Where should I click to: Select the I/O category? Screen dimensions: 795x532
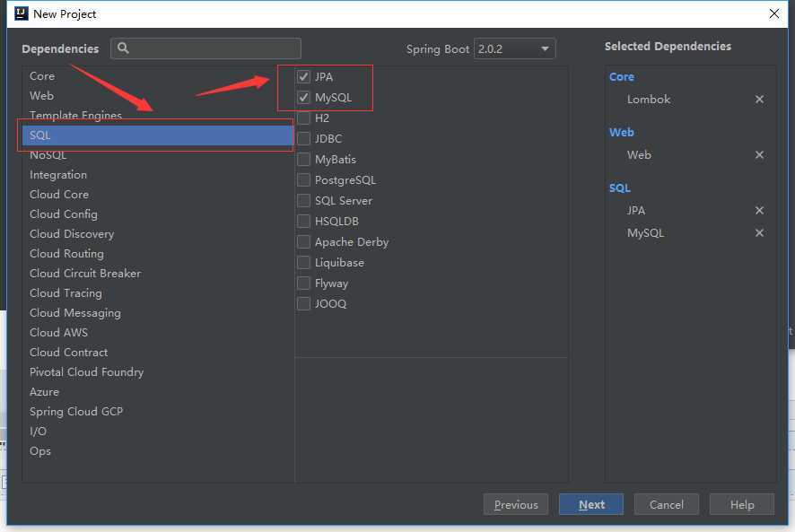tap(158, 432)
